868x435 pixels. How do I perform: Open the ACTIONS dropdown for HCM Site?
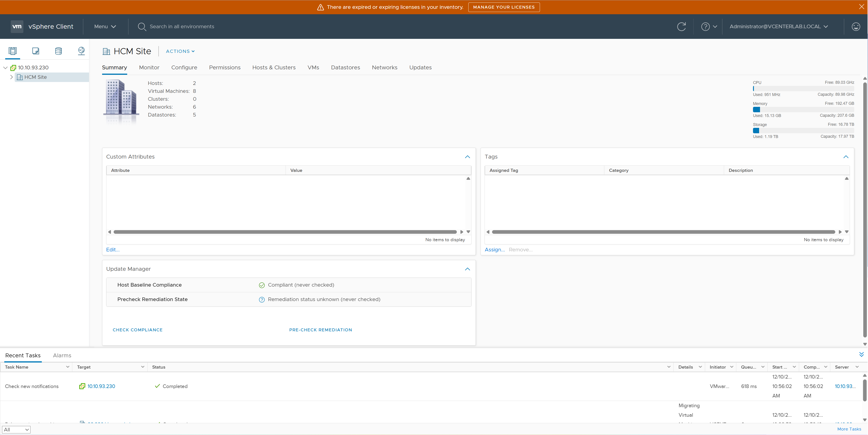point(180,51)
